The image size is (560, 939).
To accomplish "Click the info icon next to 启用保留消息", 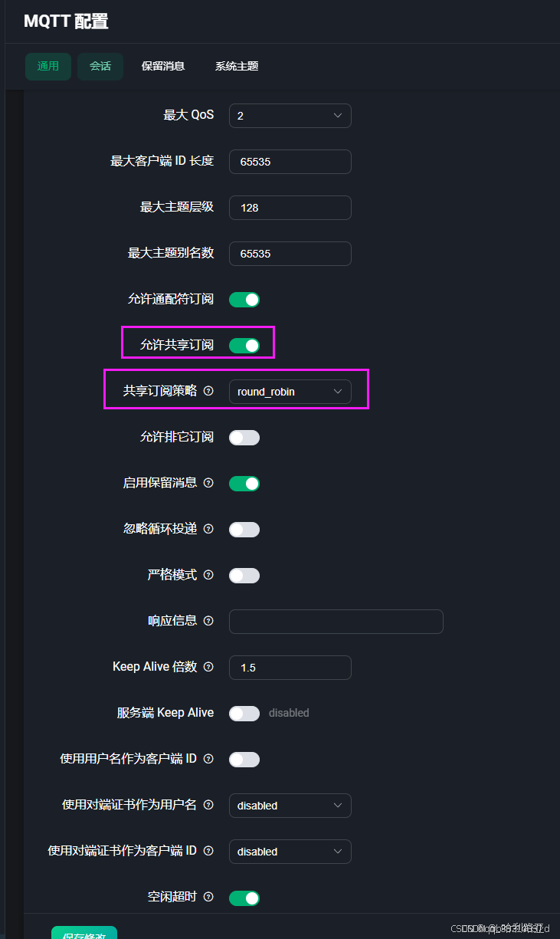I will (x=209, y=483).
